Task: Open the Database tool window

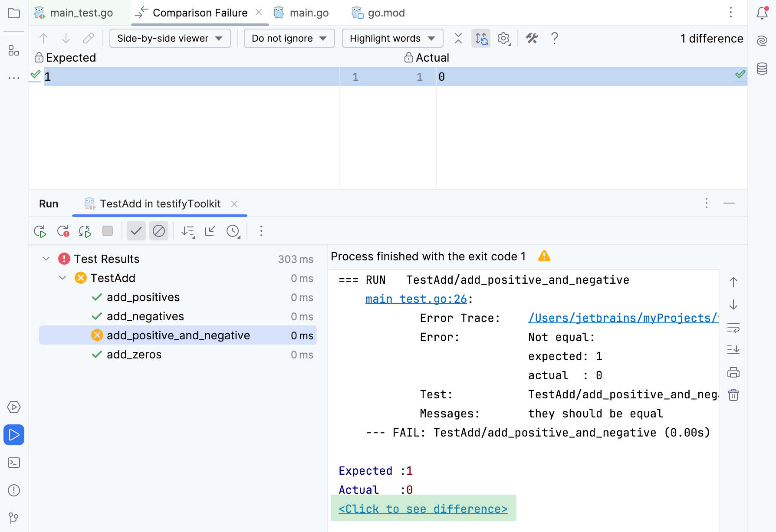Action: pos(762,69)
